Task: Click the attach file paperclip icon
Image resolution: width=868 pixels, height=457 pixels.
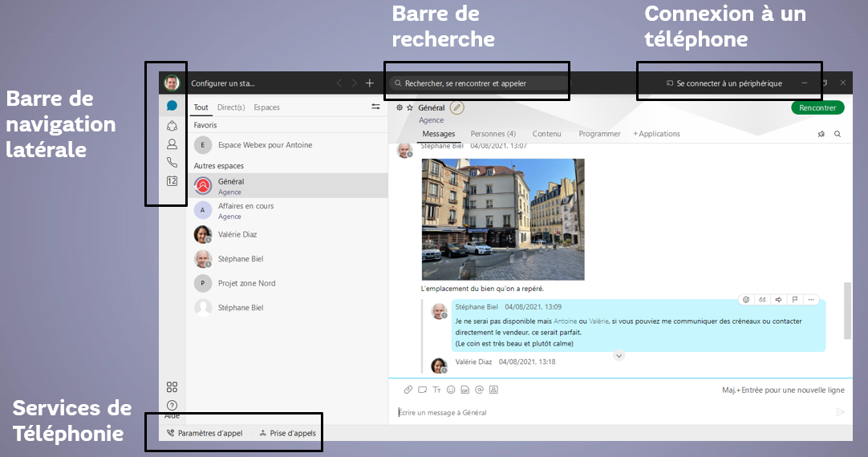Action: 408,390
